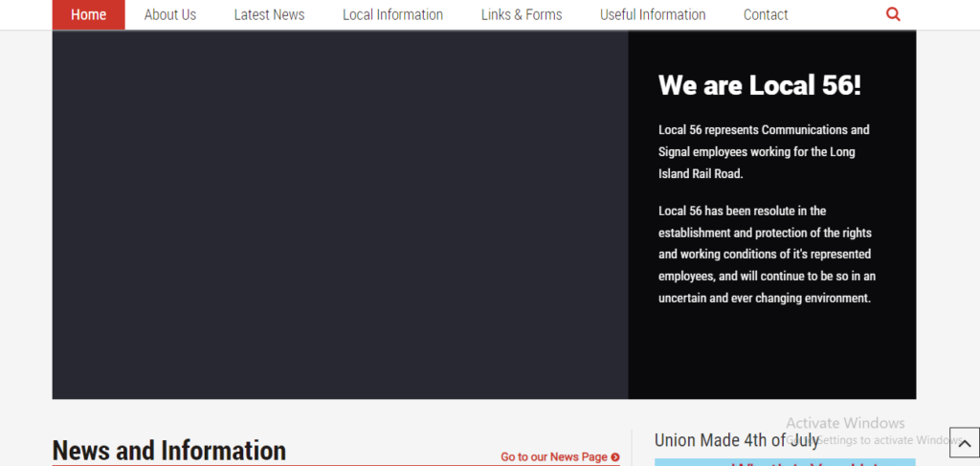The width and height of the screenshot is (980, 466).
Task: Follow the Go to our News Page link
Action: coord(553,457)
